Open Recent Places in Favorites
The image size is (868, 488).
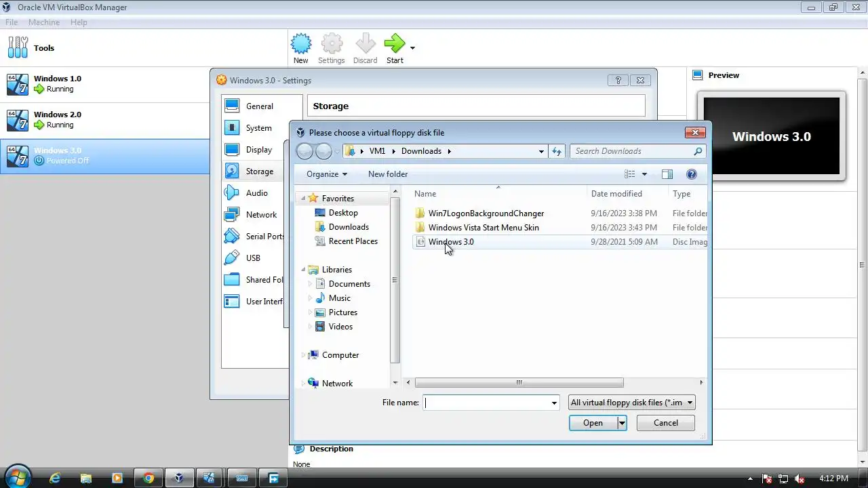[x=353, y=241]
